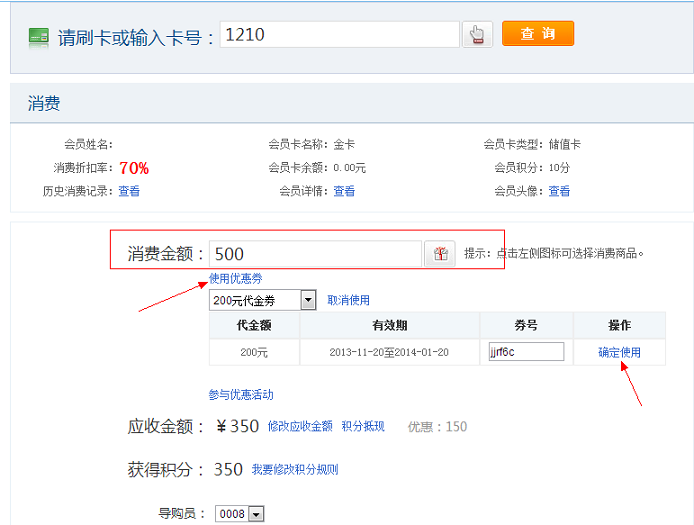
Task: Click the 积分抵现 link
Action: (363, 426)
